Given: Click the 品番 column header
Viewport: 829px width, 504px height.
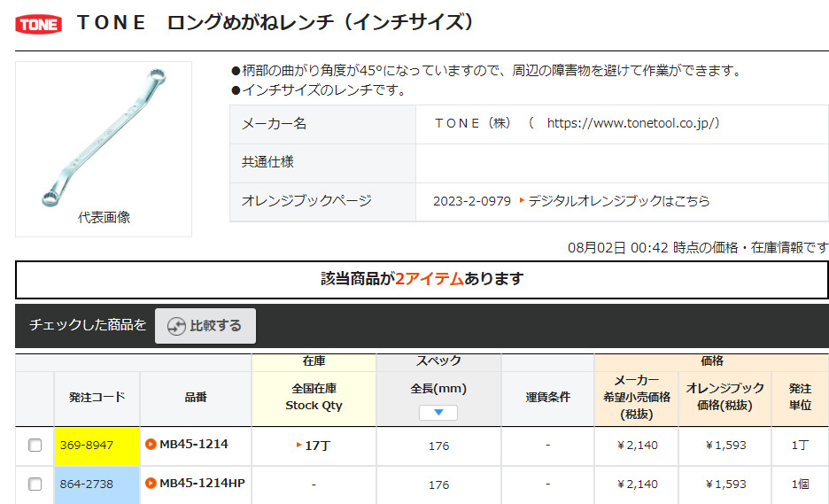Looking at the screenshot, I should click(196, 398).
